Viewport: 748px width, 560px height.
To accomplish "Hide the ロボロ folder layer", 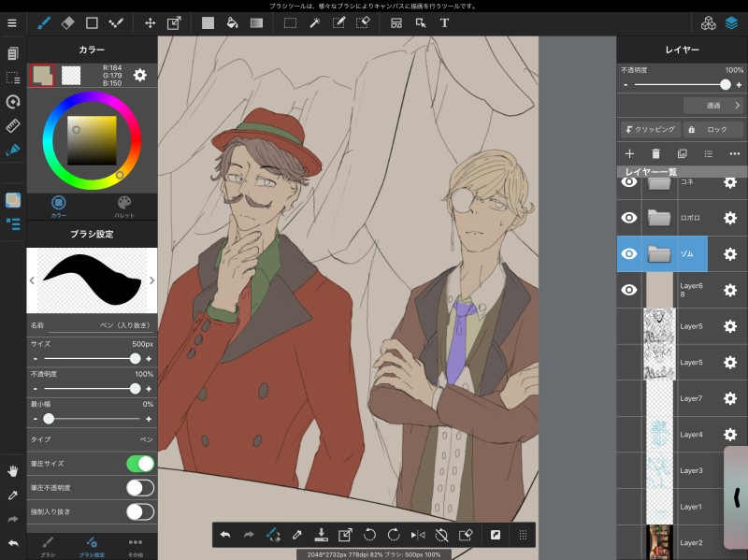I will pos(629,218).
